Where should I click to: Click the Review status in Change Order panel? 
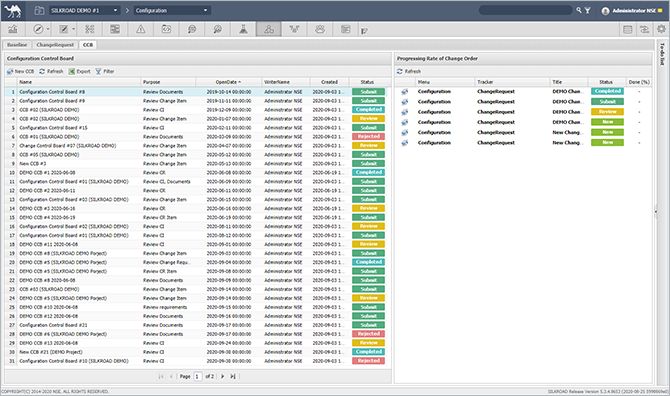(607, 111)
